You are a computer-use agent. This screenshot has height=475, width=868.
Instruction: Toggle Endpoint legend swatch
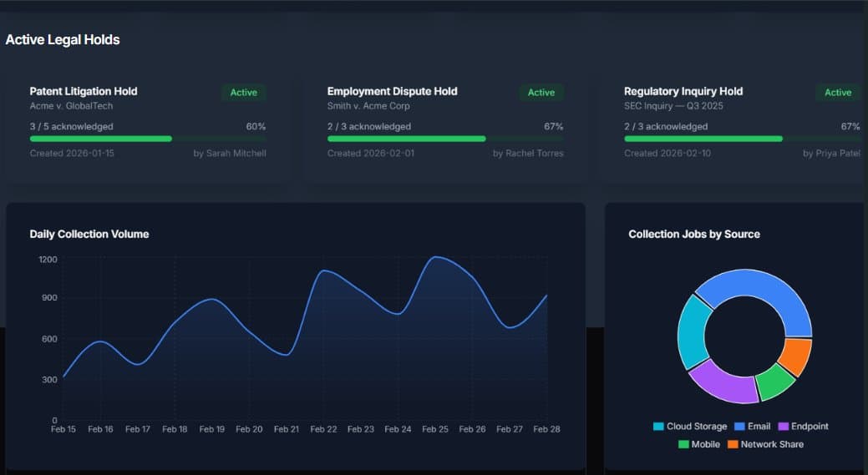[783, 427]
